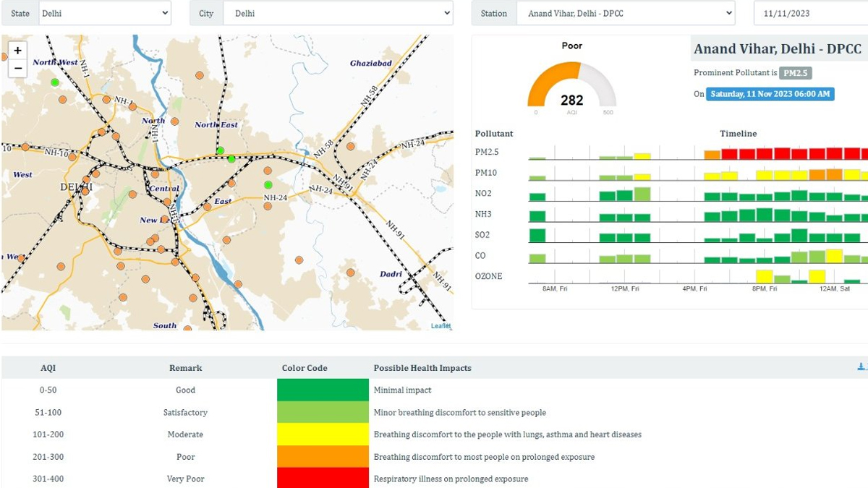Viewport: 868px width, 488px height.
Task: Click the orange color swatch for Poor
Action: pos(323,457)
